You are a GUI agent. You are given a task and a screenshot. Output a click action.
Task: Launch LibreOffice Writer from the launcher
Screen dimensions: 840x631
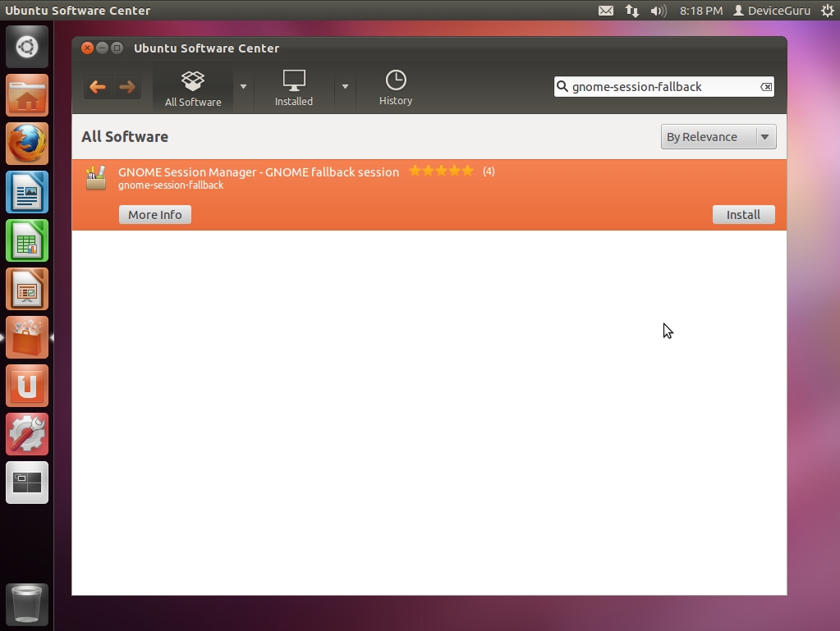27,192
